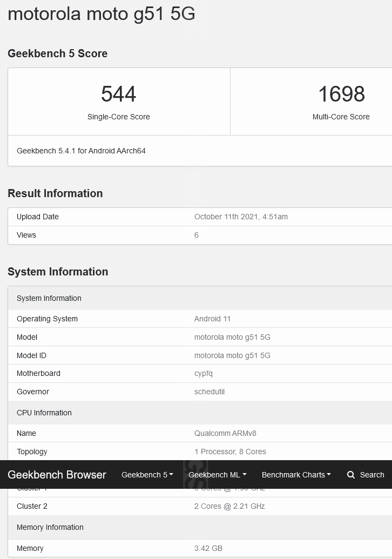This screenshot has width=392, height=559.
Task: Click the magnifier search icon in navbar
Action: [x=351, y=475]
